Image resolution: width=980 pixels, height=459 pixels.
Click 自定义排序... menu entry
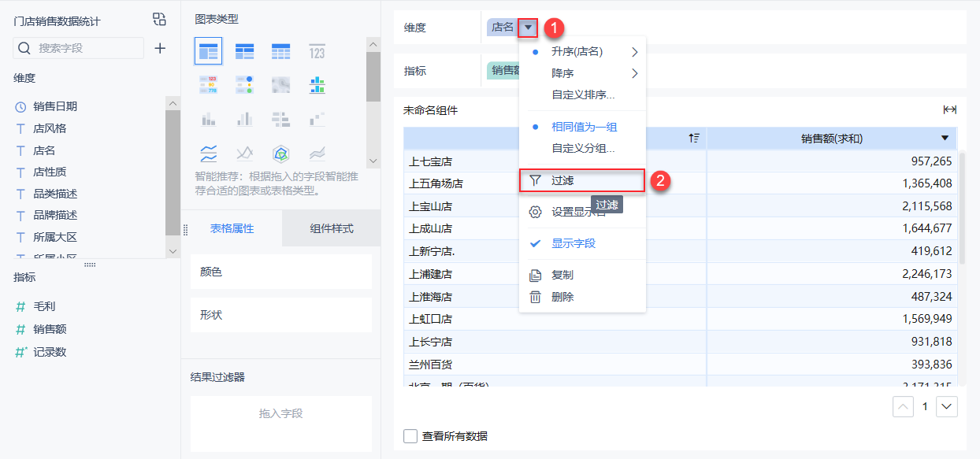pyautogui.click(x=583, y=94)
